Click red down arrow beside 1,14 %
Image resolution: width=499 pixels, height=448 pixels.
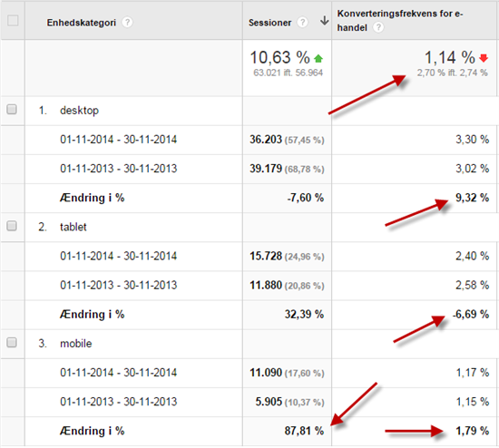[x=484, y=58]
